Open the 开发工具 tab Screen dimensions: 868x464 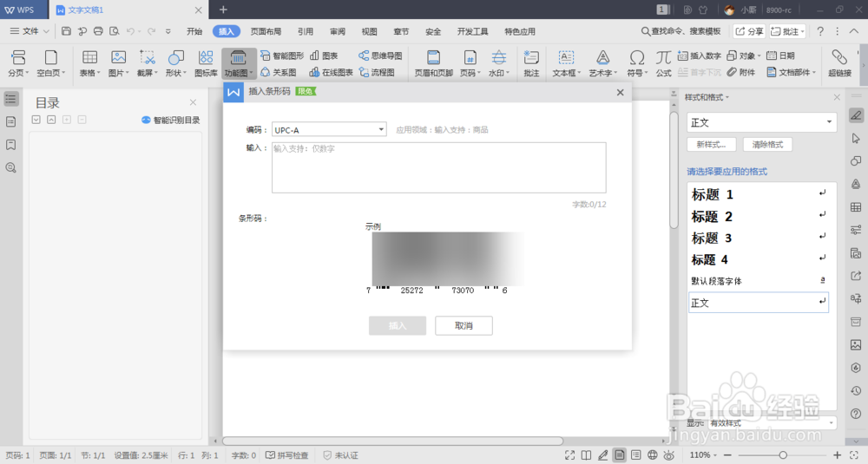(x=473, y=31)
